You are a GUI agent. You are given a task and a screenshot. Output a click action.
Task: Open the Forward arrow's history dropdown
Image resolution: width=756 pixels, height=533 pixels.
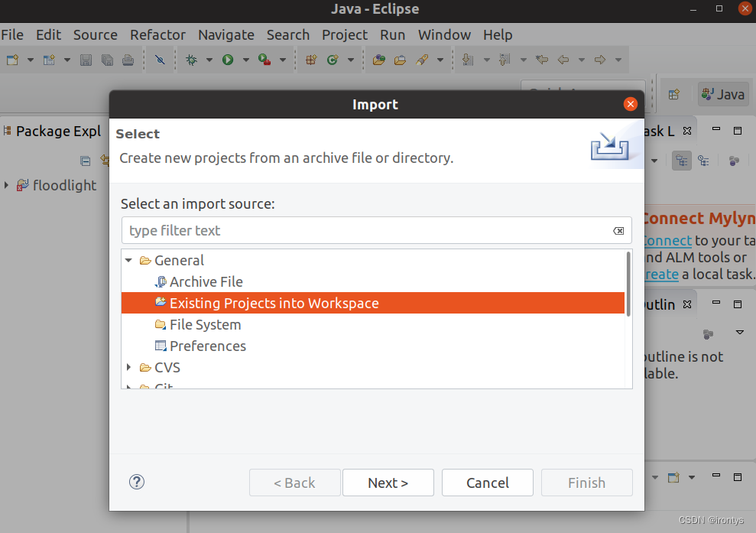(618, 60)
